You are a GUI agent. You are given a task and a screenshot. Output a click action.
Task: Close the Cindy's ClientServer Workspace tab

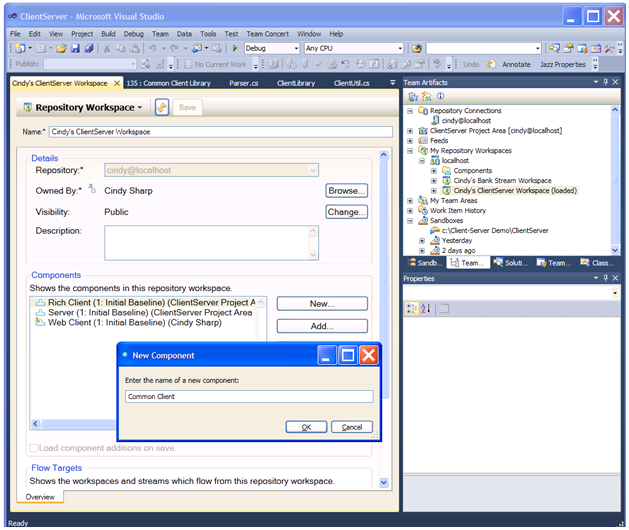coord(117,83)
